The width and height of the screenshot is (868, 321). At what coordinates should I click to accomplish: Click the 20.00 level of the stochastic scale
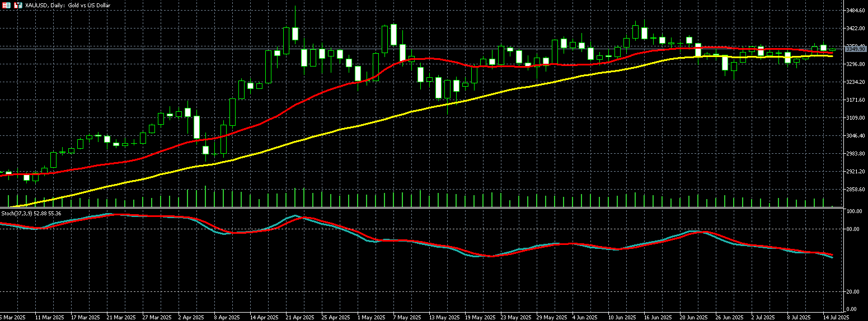[x=854, y=292]
